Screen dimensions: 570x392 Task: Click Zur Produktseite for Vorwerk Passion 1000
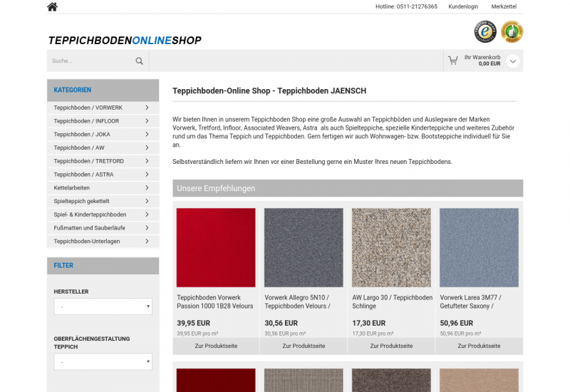click(x=216, y=346)
